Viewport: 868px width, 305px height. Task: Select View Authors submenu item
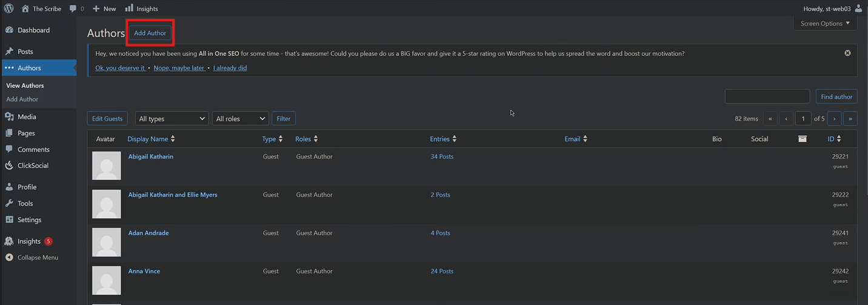pyautogui.click(x=25, y=85)
